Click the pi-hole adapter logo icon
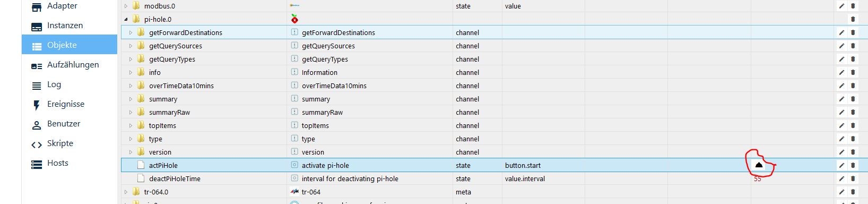Image resolution: width=868 pixels, height=204 pixels. (x=294, y=19)
